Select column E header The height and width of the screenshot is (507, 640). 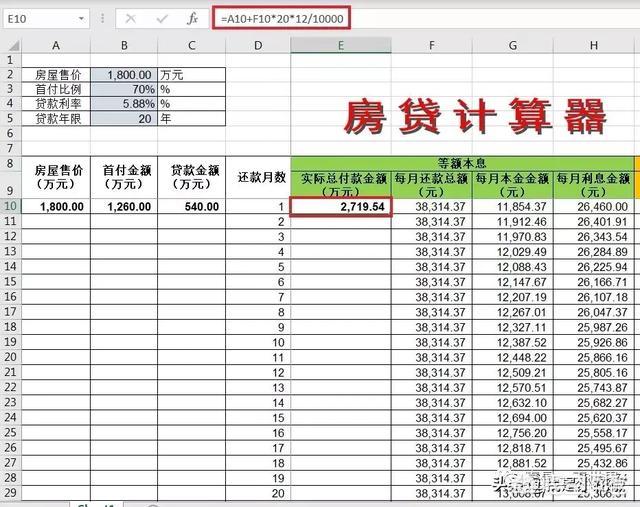(x=340, y=45)
